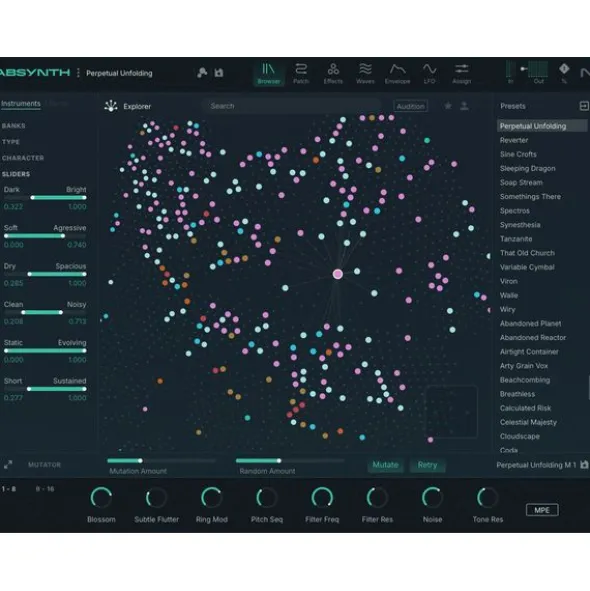Click the Blossom macro knob

(101, 498)
